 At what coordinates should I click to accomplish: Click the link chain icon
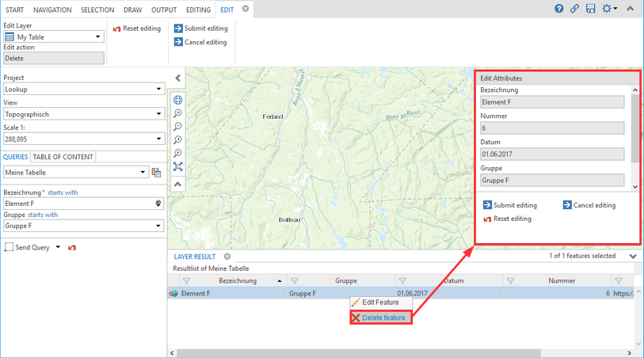(574, 9)
